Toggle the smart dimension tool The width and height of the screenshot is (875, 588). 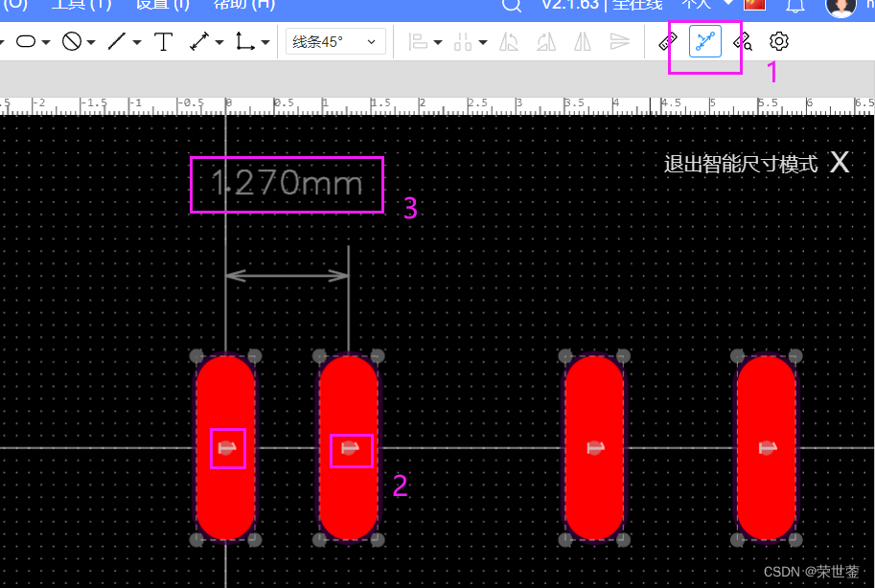pos(704,41)
